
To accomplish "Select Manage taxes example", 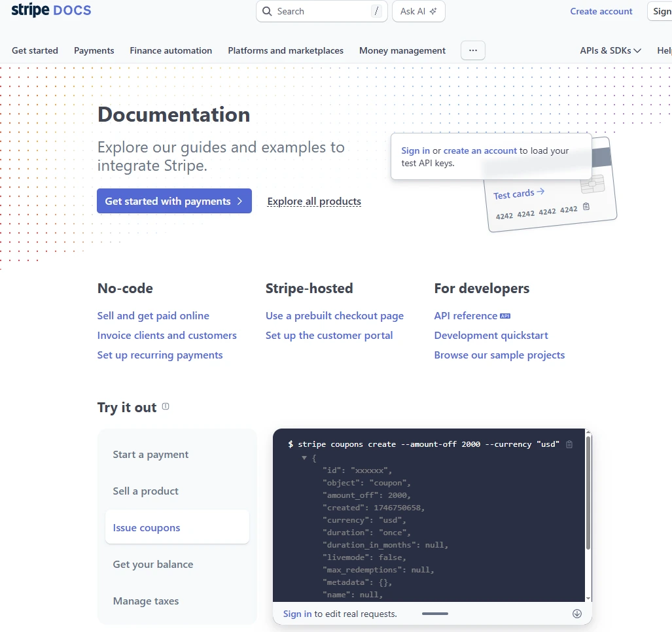I will coord(177,601).
